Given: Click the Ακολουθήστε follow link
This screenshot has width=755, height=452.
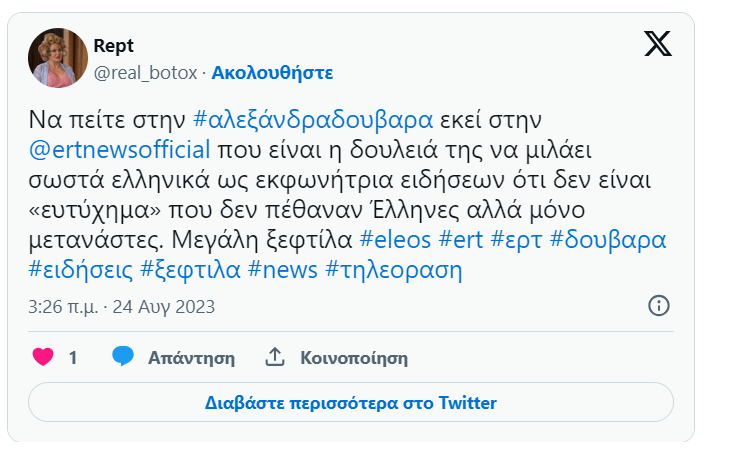Looking at the screenshot, I should [272, 73].
